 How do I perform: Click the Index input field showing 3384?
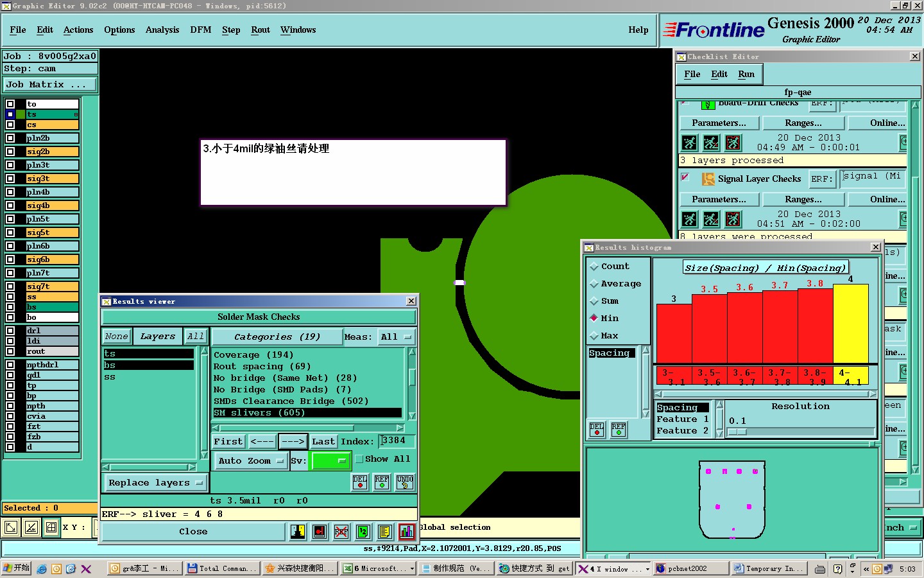click(x=396, y=441)
